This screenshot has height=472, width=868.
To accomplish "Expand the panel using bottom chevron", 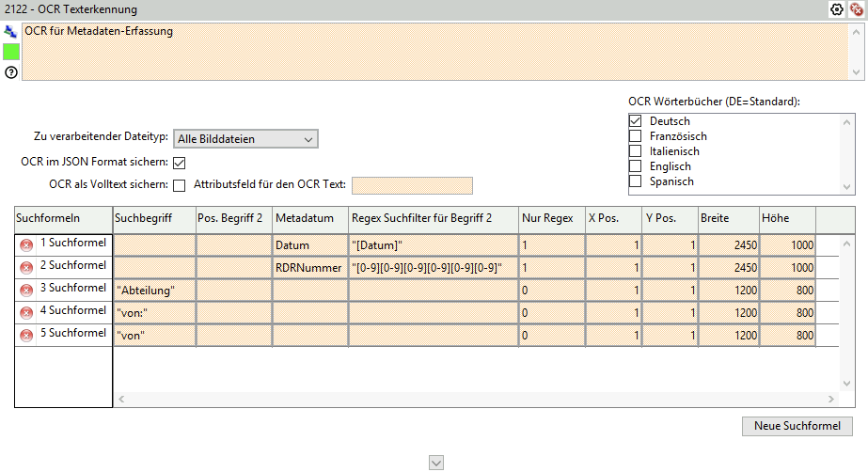I will coord(435,462).
